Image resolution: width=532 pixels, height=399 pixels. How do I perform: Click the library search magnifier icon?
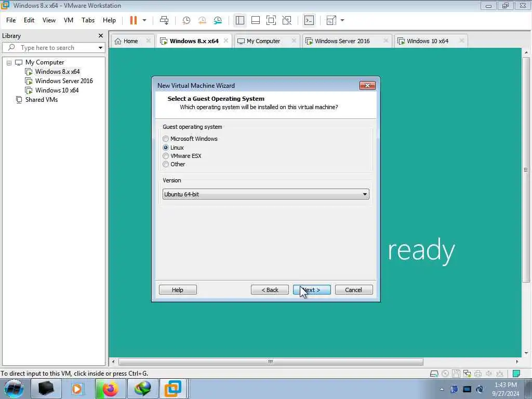(11, 47)
